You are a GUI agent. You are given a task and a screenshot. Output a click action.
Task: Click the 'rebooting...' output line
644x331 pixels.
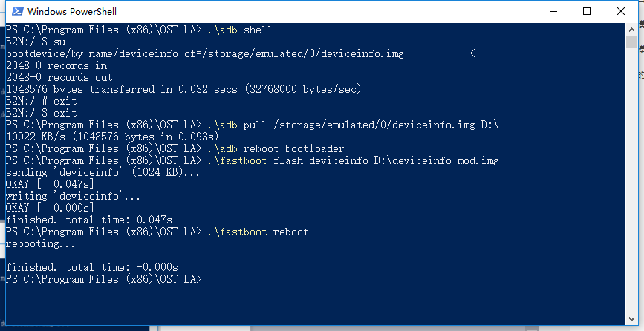coord(40,244)
